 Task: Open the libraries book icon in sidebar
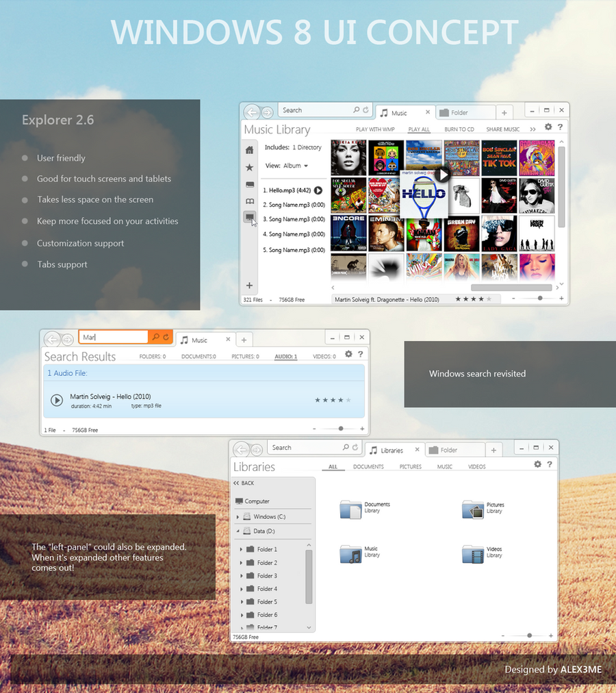coord(250,201)
